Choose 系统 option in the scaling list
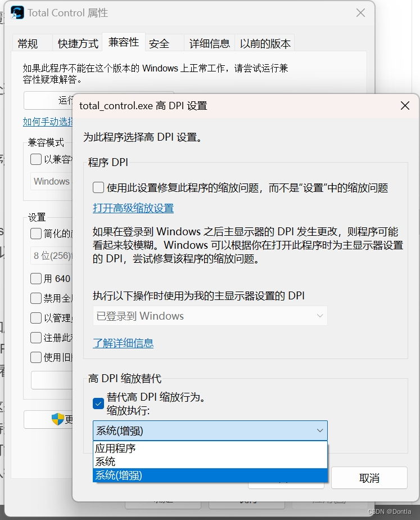 (210, 461)
